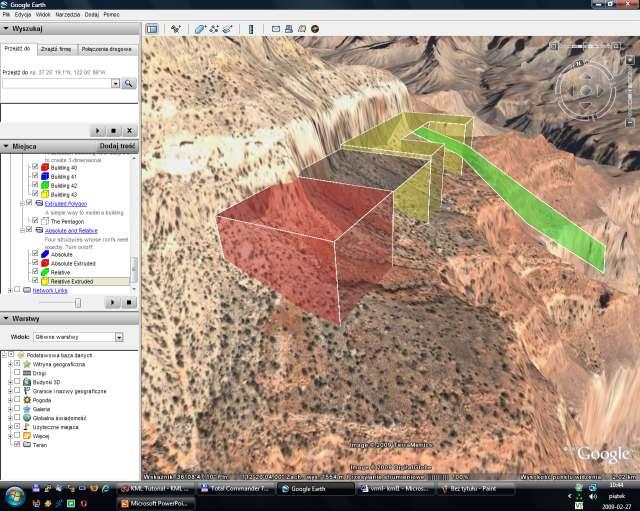Click the map zoom slider
Image resolution: width=640 pixels, height=511 pixels.
(x=630, y=90)
